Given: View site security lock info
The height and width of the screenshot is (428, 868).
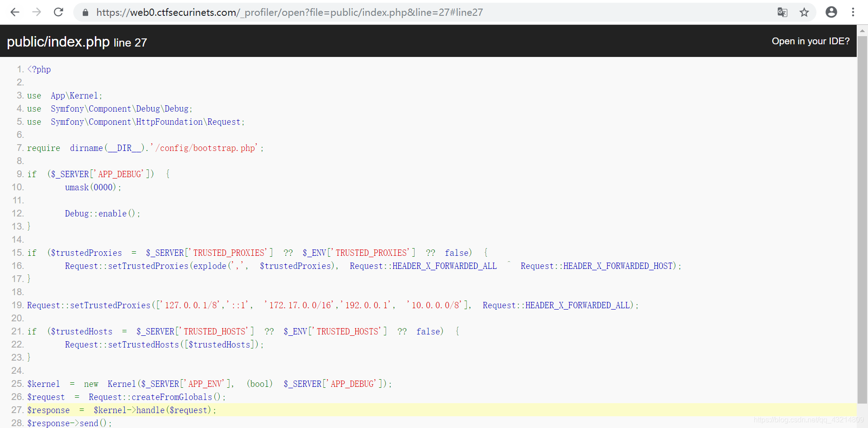Looking at the screenshot, I should click(85, 13).
